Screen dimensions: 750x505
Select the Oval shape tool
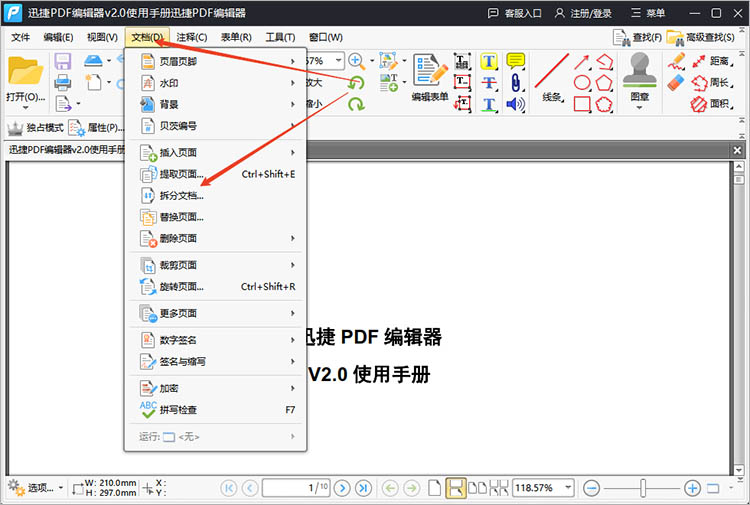[582, 82]
